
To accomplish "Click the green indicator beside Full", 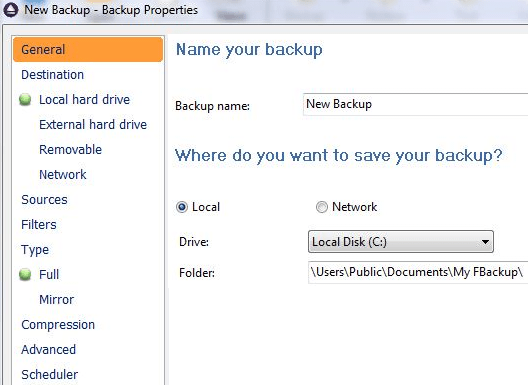I will tap(25, 275).
